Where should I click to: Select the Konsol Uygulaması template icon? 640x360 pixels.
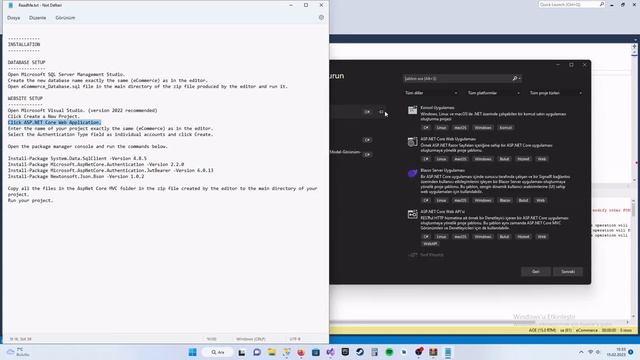[x=412, y=110]
